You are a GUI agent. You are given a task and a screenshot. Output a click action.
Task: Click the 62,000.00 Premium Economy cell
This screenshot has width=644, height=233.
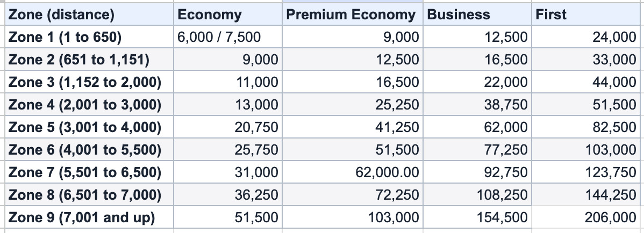click(x=353, y=172)
